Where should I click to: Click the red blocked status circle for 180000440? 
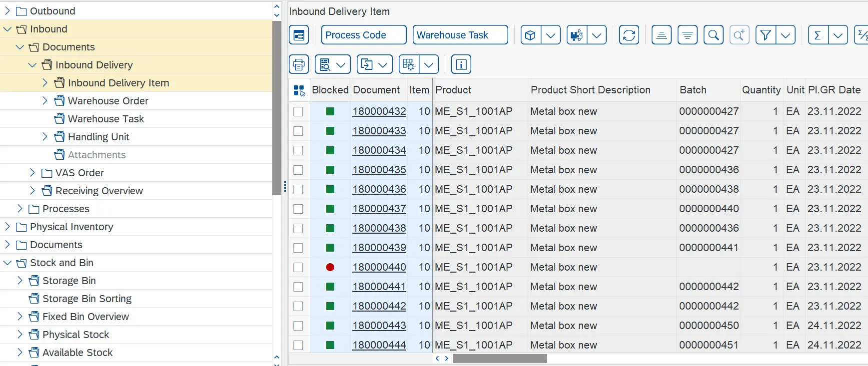(330, 267)
